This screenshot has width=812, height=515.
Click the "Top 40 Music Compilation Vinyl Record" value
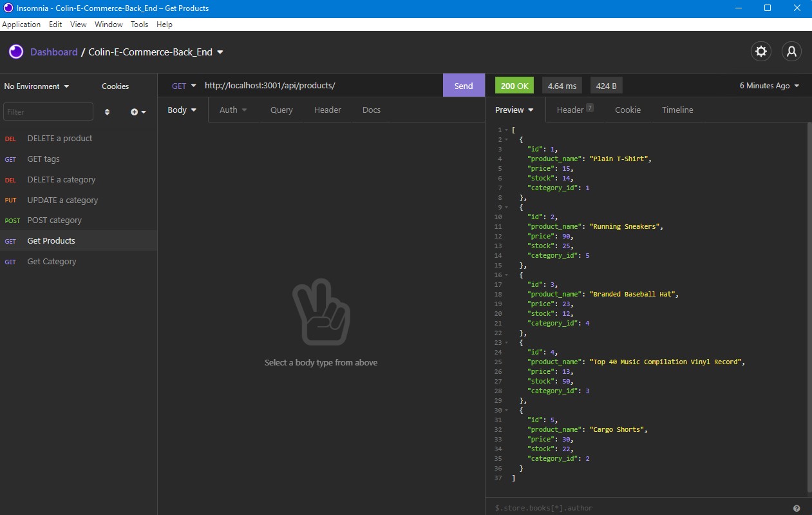coord(666,362)
